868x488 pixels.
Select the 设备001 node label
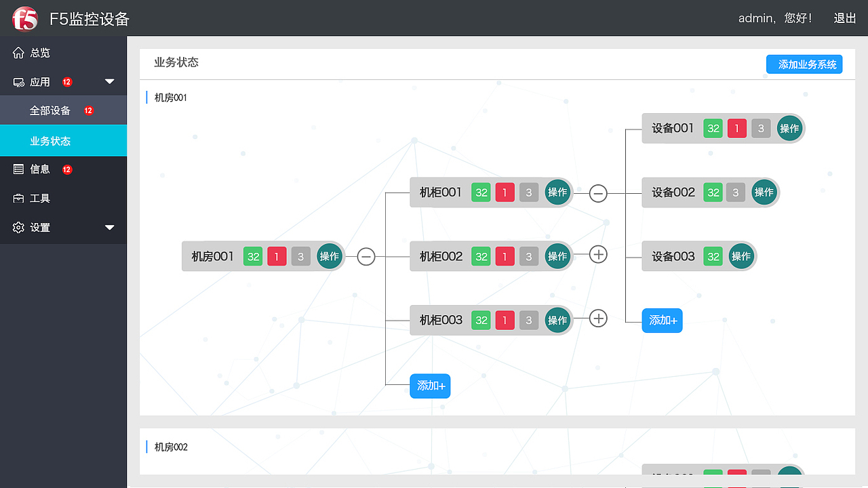coord(673,128)
